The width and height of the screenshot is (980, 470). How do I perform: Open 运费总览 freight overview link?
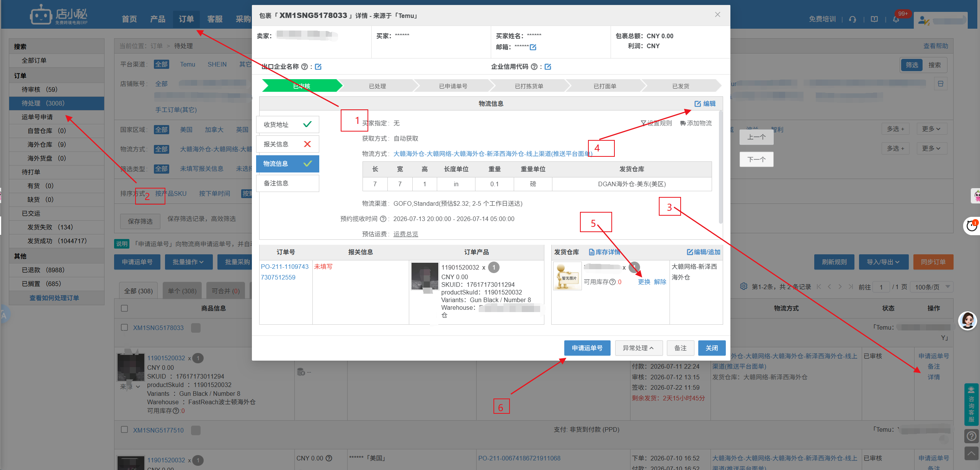[x=406, y=234]
